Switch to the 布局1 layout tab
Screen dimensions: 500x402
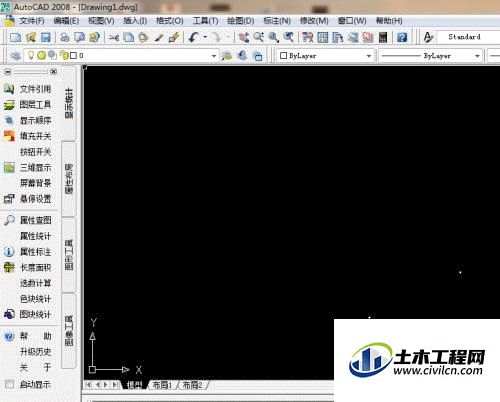pos(162,385)
